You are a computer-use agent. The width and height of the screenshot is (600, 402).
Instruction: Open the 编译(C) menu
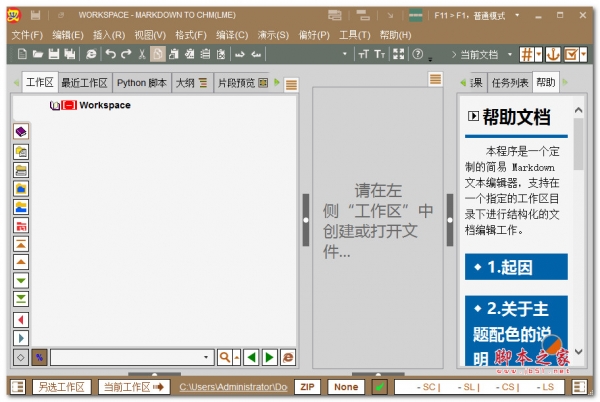pos(232,35)
